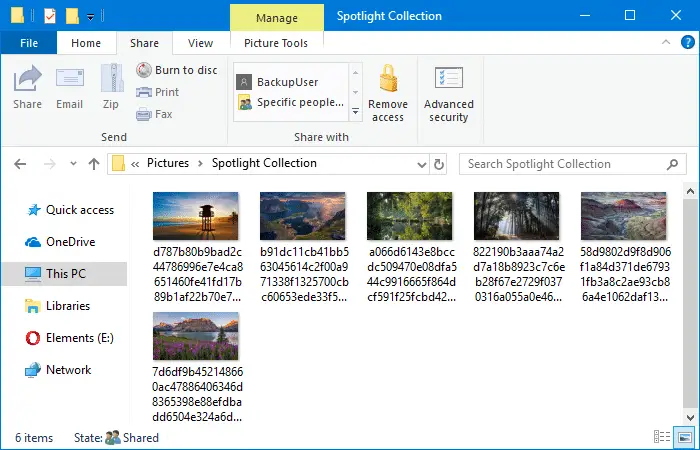This screenshot has height=450, width=700.
Task: Open the Picture Tools tab
Action: (x=276, y=43)
